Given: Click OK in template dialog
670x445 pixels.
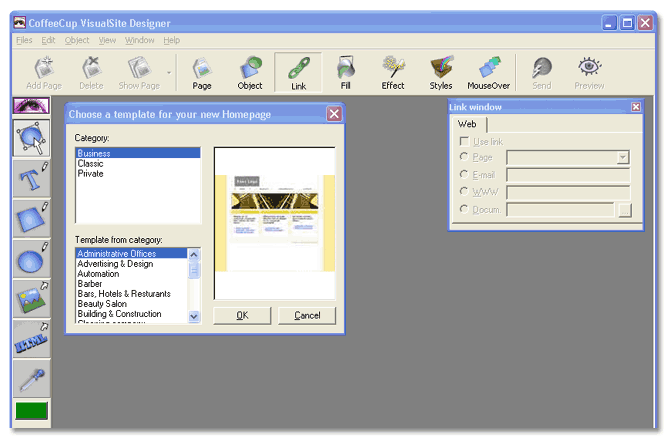Looking at the screenshot, I should pyautogui.click(x=242, y=315).
